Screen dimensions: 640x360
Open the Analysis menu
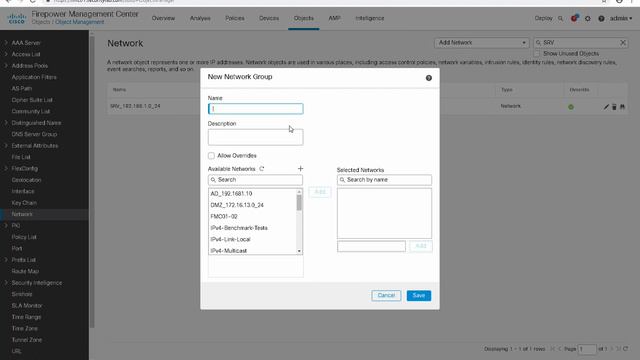pos(200,18)
